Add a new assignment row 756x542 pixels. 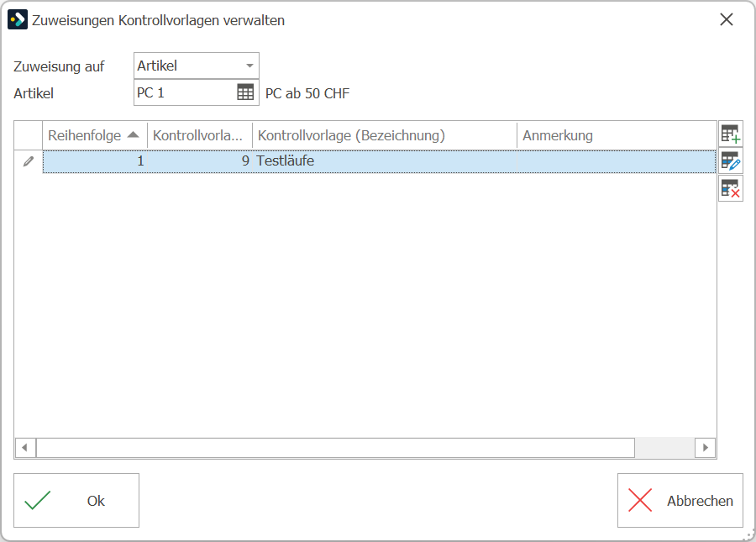(731, 134)
